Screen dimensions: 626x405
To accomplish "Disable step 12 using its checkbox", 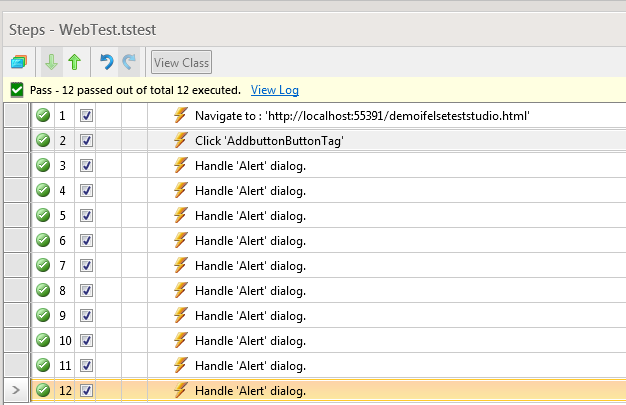I will pyautogui.click(x=86, y=391).
